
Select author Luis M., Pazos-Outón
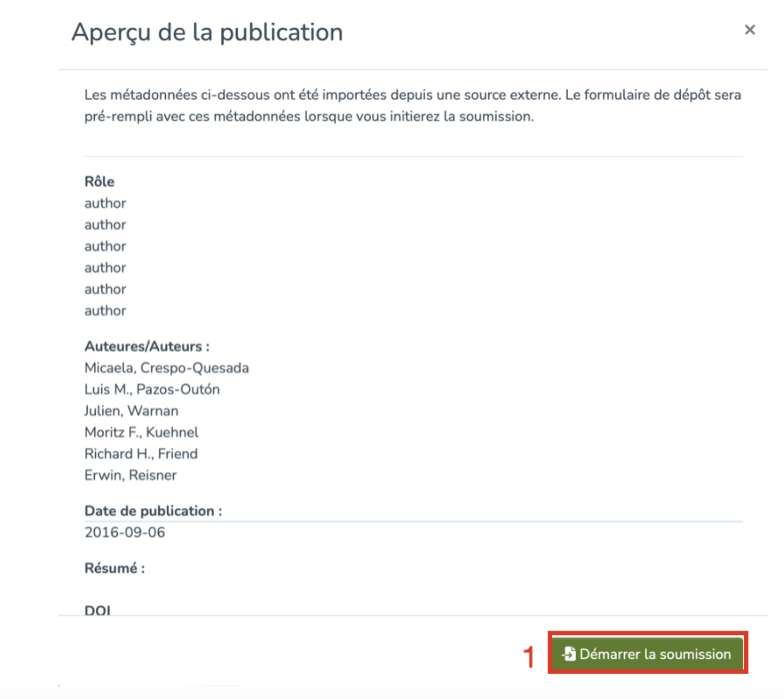tap(152, 389)
